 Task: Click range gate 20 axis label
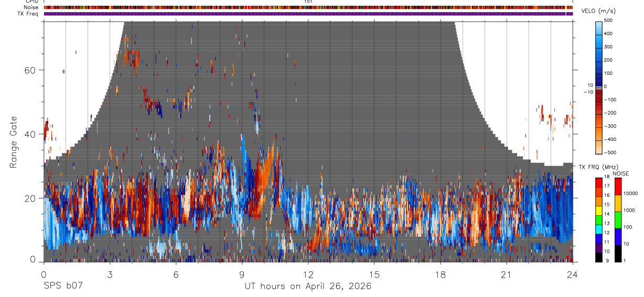tap(29, 198)
